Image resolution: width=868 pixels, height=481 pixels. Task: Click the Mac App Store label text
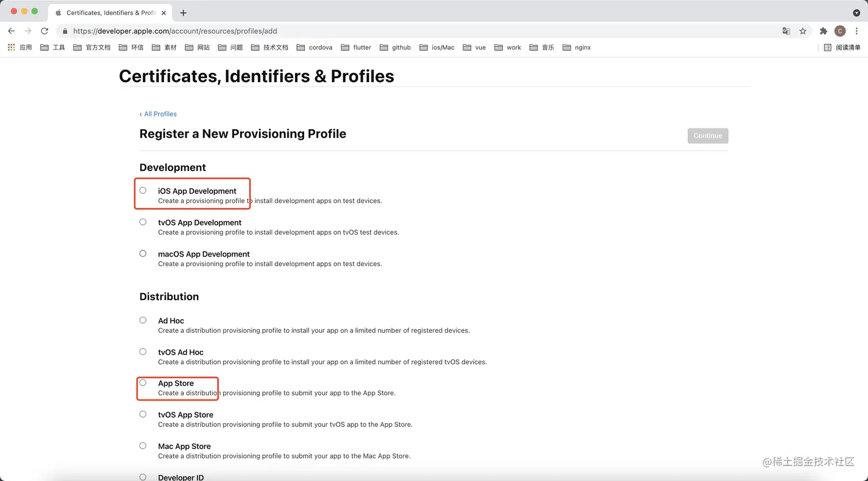[x=184, y=447]
